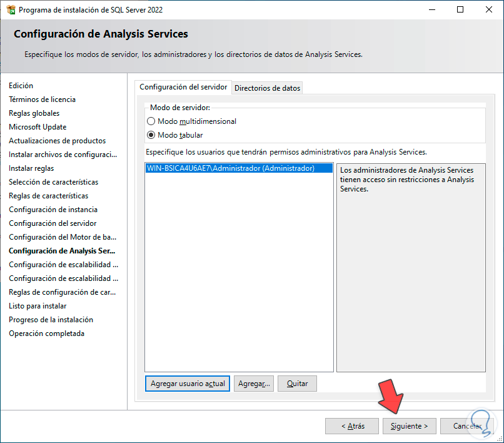
Task: Click the administrators description panel text
Action: 407,180
